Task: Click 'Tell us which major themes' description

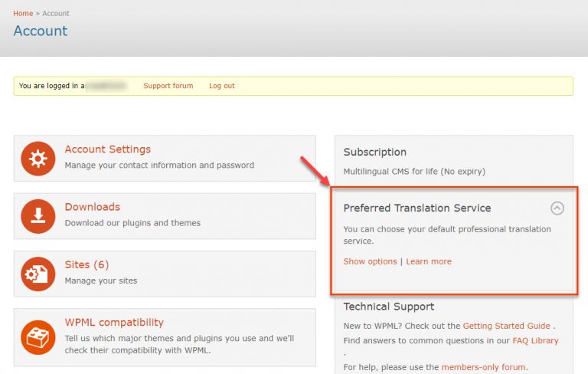Action: point(179,344)
